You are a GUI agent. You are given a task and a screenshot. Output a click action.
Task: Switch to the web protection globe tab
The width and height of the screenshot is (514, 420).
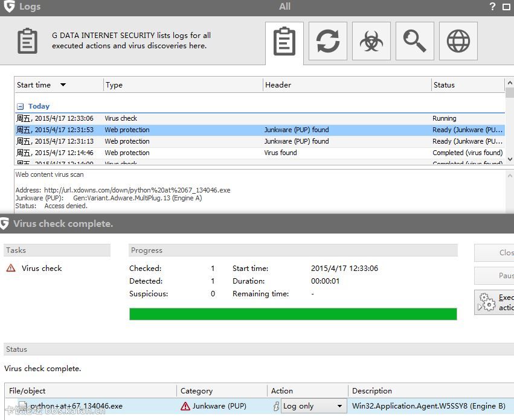click(458, 41)
